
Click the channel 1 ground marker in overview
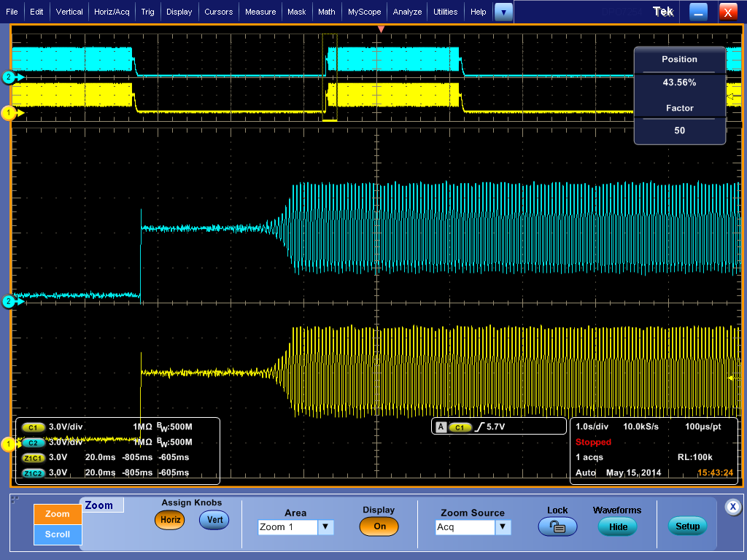tap(10, 113)
